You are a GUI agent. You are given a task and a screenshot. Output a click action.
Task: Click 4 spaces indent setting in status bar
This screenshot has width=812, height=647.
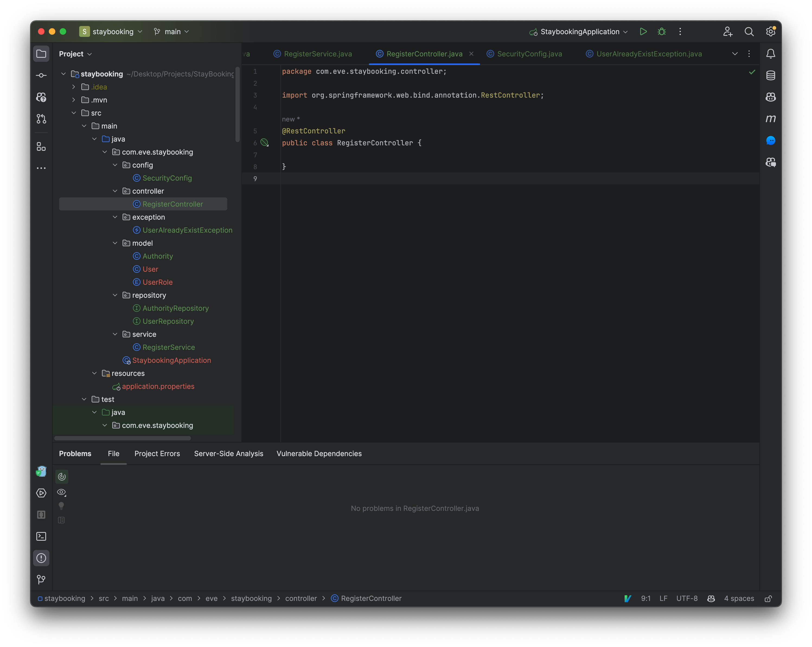point(739,598)
